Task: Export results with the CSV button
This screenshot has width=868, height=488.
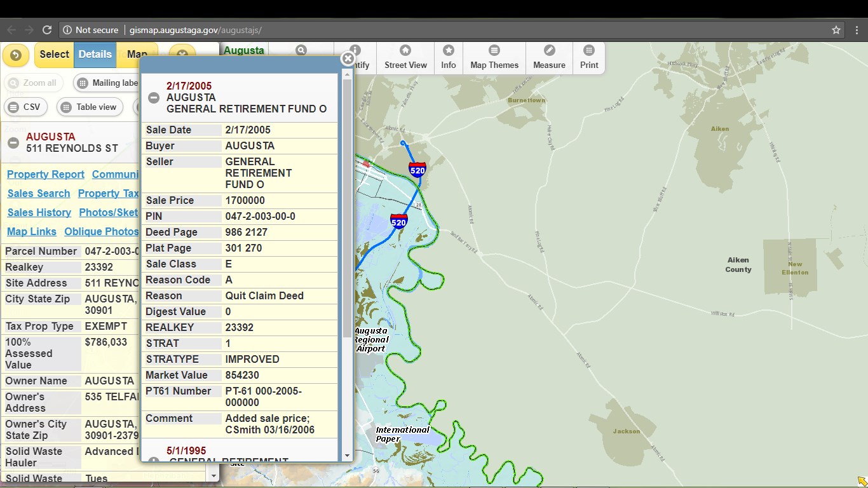Action: 25,107
